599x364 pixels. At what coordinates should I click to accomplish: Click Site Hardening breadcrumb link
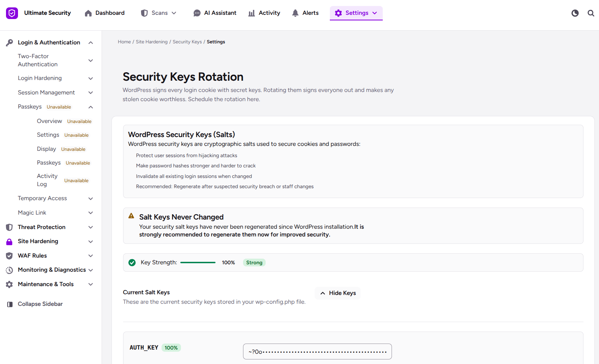[152, 42]
